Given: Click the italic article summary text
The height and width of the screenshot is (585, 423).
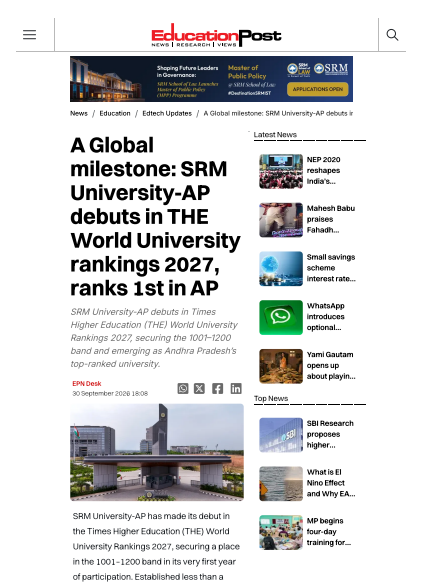Looking at the screenshot, I should [154, 338].
